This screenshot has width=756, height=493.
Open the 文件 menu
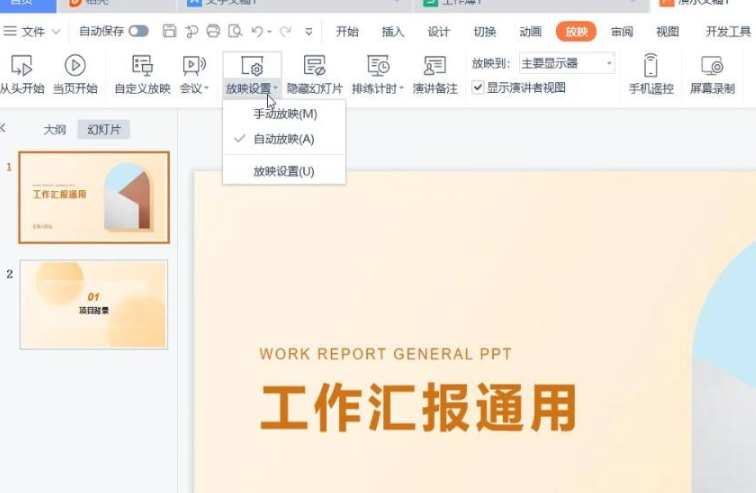tap(32, 32)
